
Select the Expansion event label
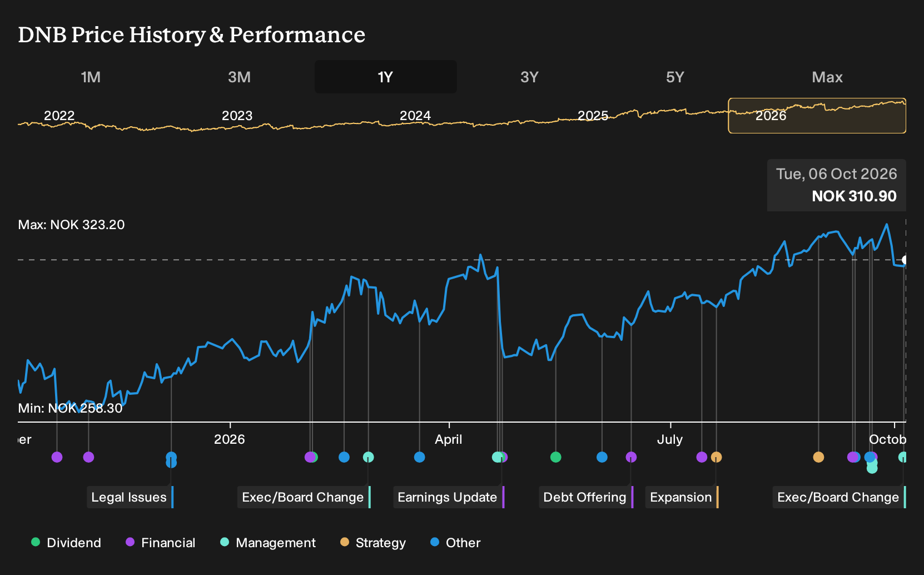(682, 497)
